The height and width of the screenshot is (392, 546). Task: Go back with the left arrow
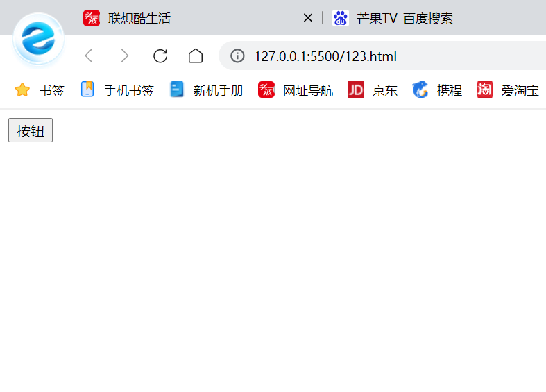pyautogui.click(x=89, y=56)
